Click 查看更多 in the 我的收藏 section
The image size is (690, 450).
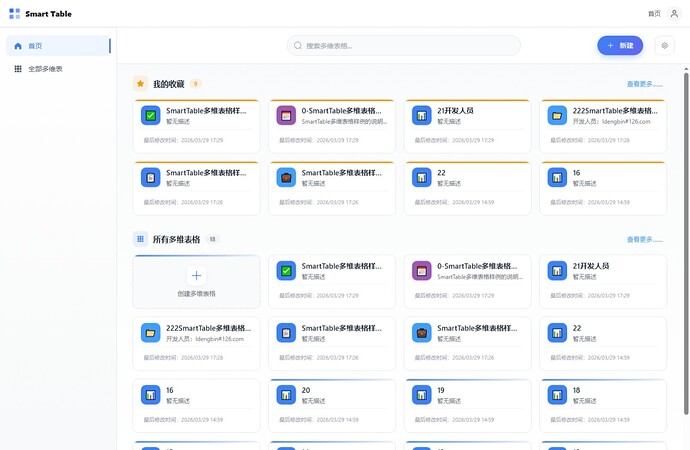[644, 84]
